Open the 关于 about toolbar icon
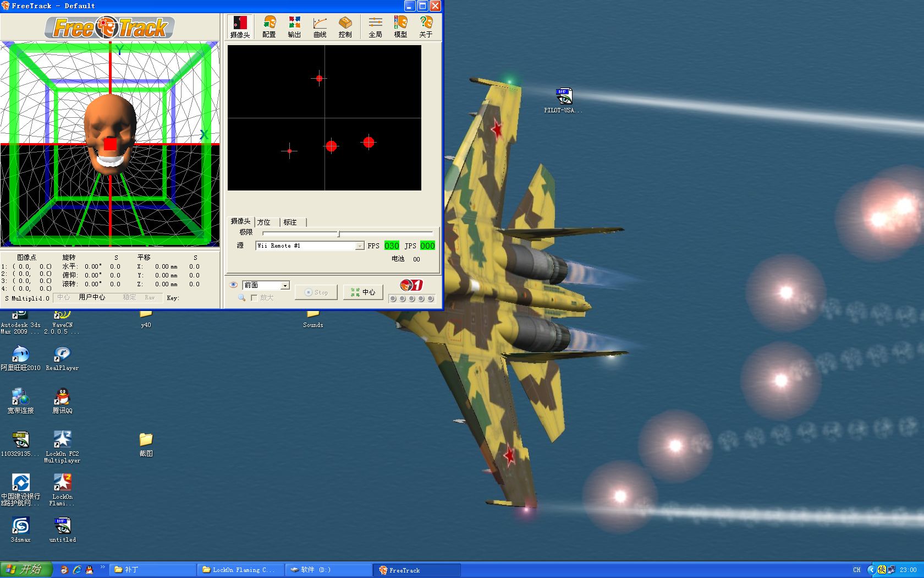 pyautogui.click(x=426, y=26)
